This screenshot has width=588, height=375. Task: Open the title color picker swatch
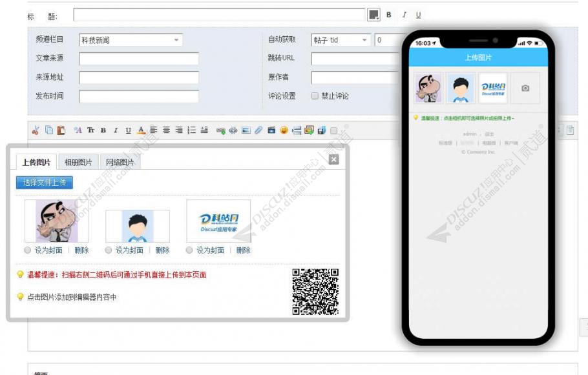[x=373, y=15]
